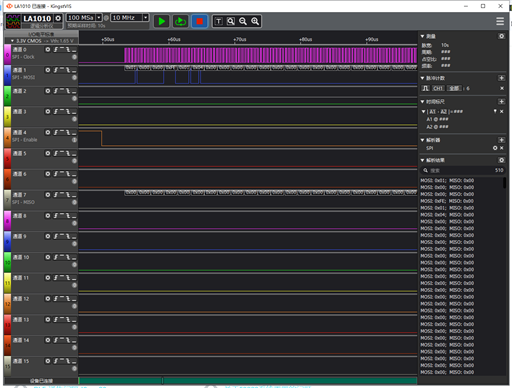Click the LA1010 device waveform logo
This screenshot has height=388, width=512.
tap(13, 21)
